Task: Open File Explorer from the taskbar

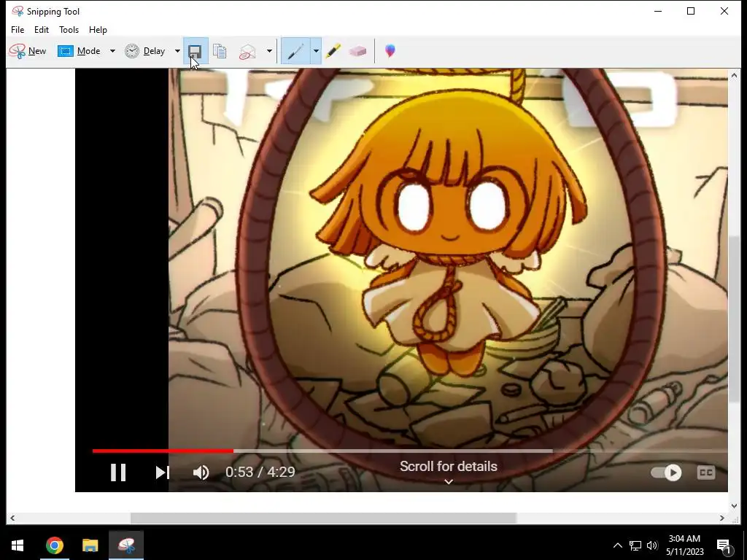Action: (90, 545)
